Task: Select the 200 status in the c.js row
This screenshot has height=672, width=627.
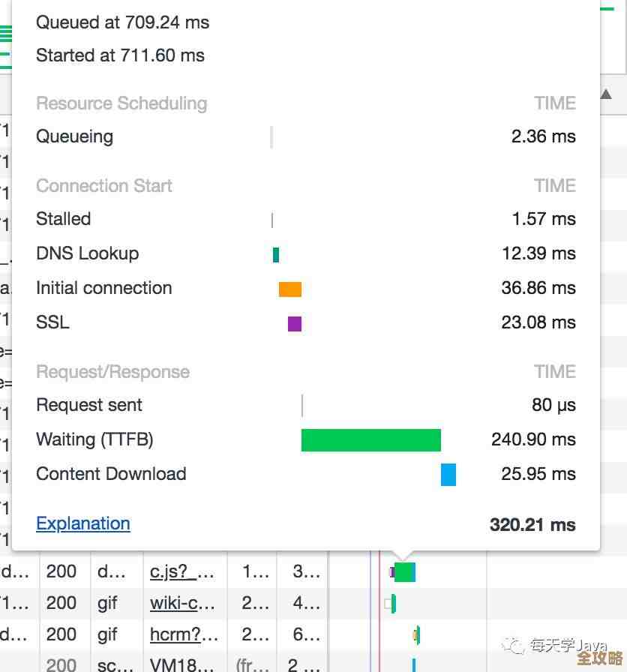Action: coord(61,571)
